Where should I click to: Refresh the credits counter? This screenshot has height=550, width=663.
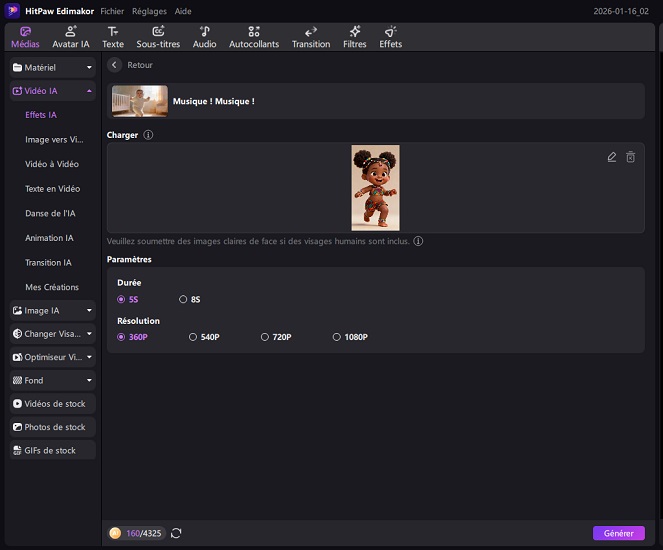(177, 533)
